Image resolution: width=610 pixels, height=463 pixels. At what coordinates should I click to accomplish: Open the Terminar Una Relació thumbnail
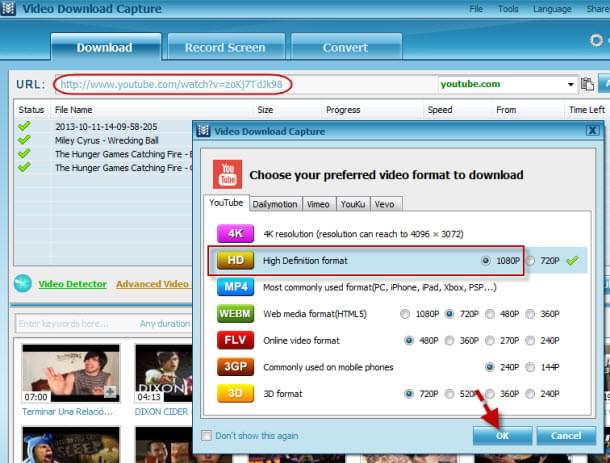71,373
